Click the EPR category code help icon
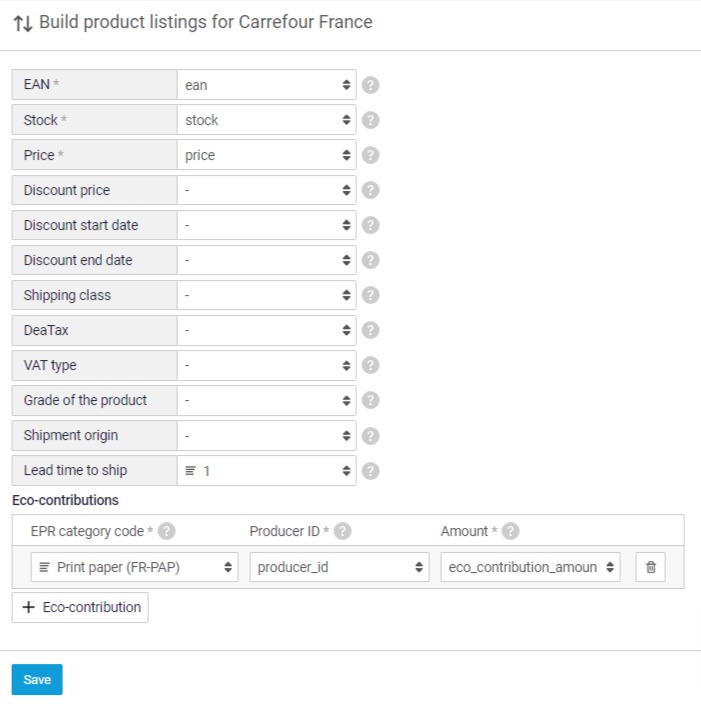The image size is (701, 708). pos(167,531)
